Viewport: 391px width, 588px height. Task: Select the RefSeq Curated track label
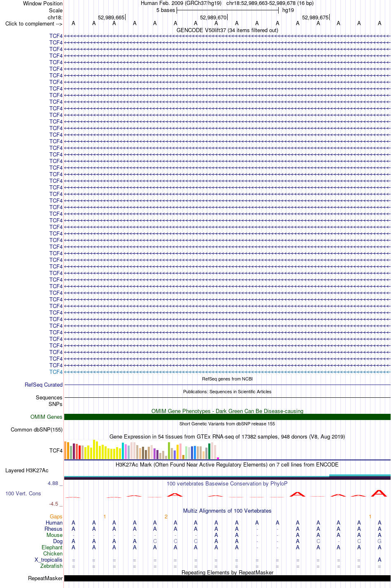tap(44, 385)
